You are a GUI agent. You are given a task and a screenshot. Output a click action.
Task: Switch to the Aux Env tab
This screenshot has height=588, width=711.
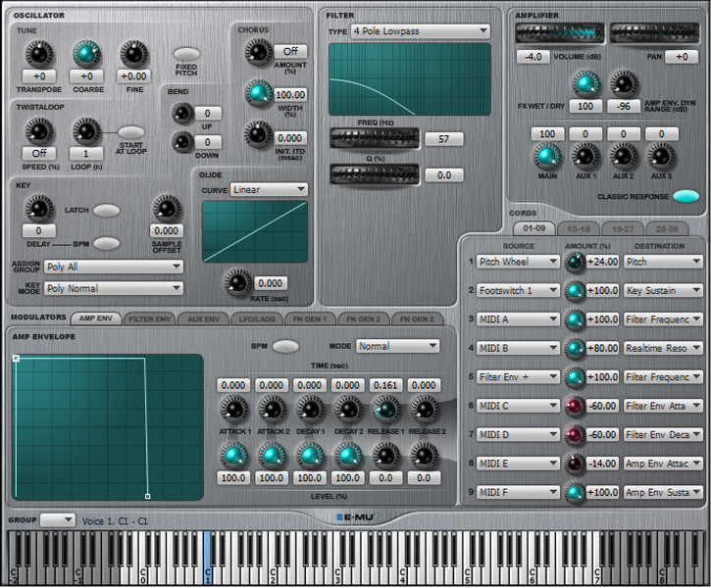204,318
